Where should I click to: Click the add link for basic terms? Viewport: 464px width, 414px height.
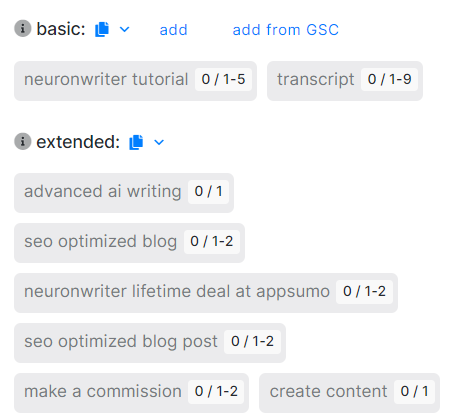coord(173,30)
